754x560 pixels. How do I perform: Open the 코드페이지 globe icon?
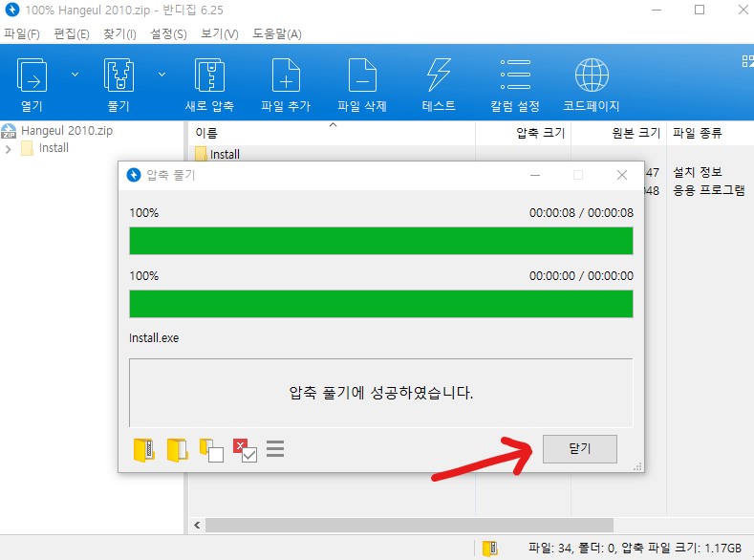(x=592, y=85)
